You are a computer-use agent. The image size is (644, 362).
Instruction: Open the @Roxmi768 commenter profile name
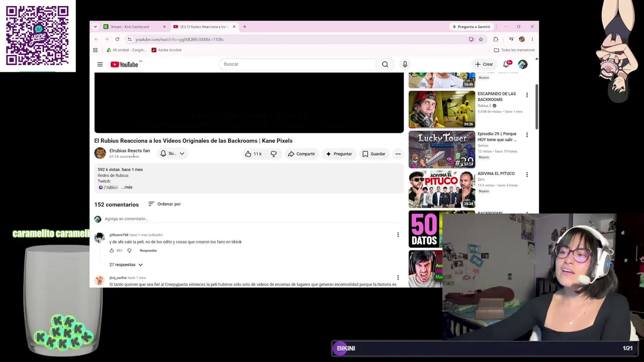(x=119, y=235)
